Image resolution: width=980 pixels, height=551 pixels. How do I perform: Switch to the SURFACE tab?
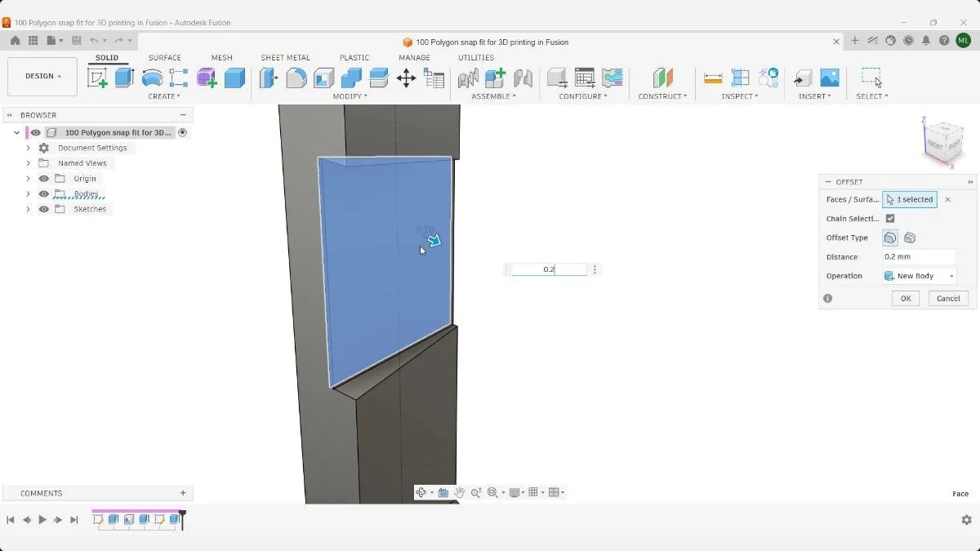coord(165,58)
